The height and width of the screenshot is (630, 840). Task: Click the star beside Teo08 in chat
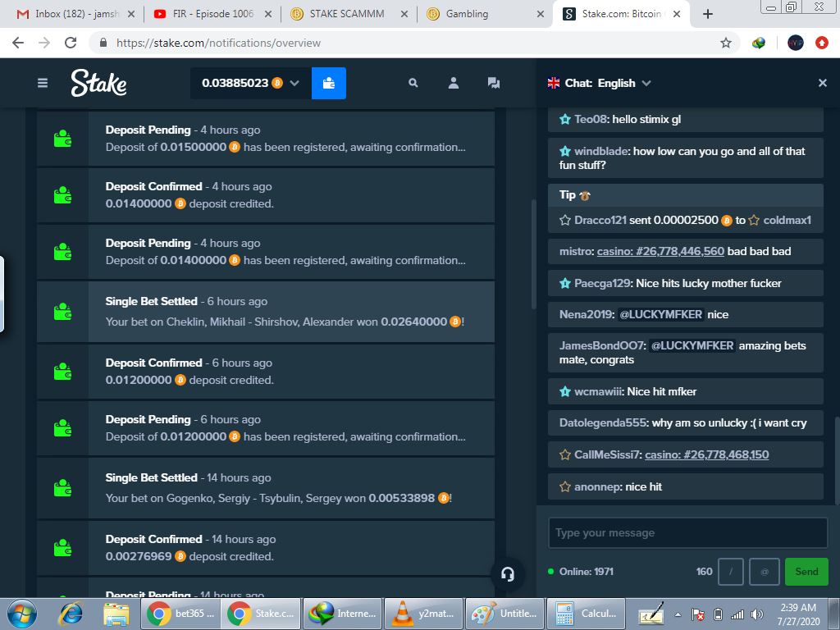[564, 120]
